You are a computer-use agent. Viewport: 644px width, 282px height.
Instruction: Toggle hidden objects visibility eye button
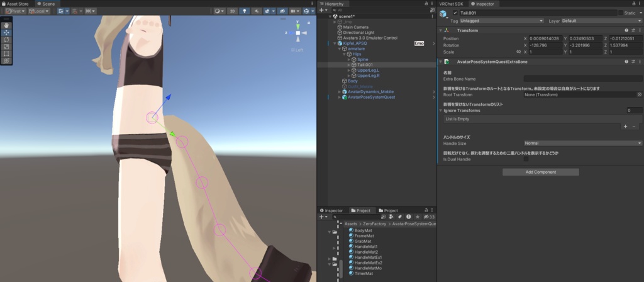[x=282, y=11]
